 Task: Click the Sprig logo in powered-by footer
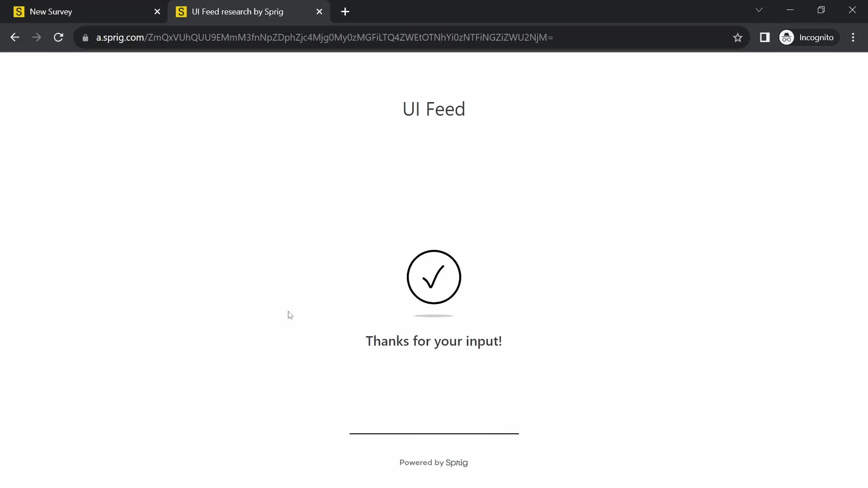(x=457, y=462)
